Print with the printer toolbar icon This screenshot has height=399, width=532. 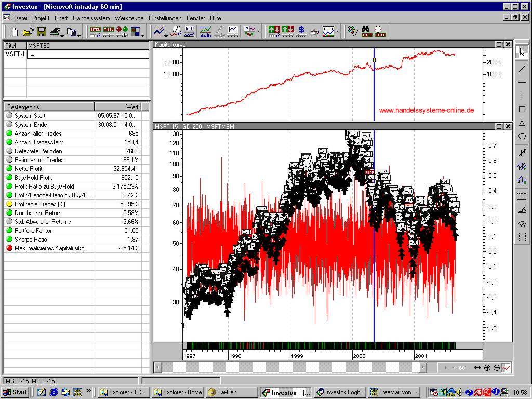point(55,32)
